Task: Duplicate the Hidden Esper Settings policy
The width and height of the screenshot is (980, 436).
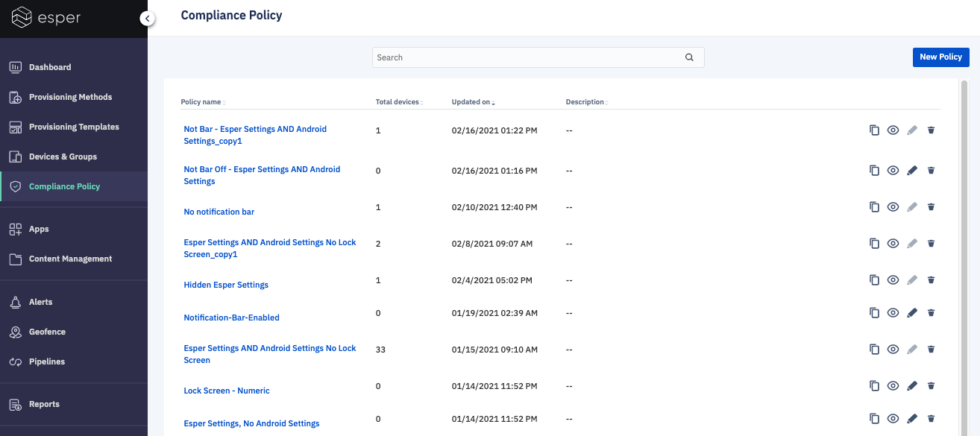Action: point(874,280)
